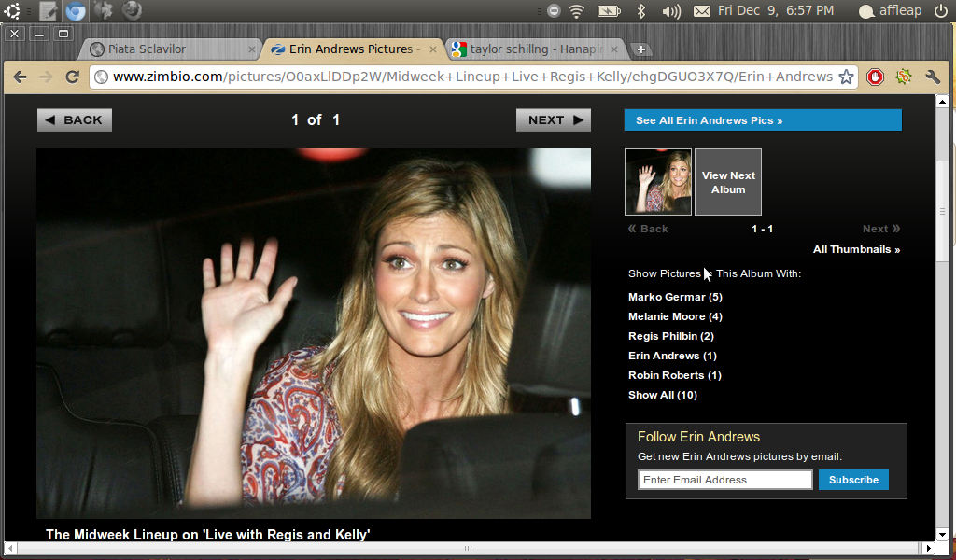Launch the text editor from the top panel
The width and height of the screenshot is (956, 560).
tap(49, 10)
